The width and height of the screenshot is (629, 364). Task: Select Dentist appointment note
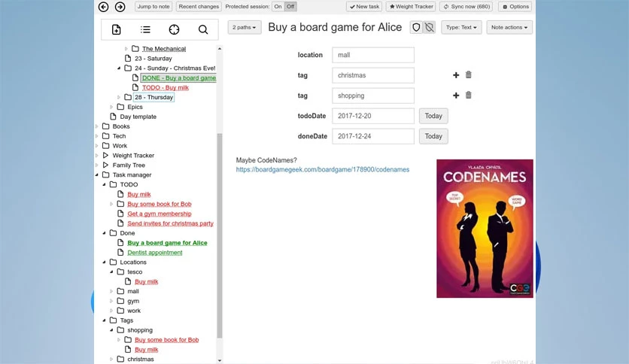tap(155, 253)
